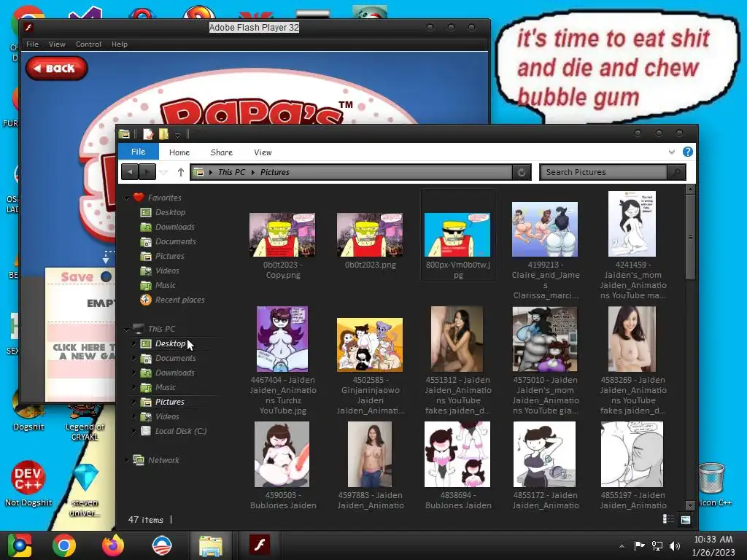Expand the Downloads node under This PC
This screenshot has height=560, width=747.
pos(134,373)
